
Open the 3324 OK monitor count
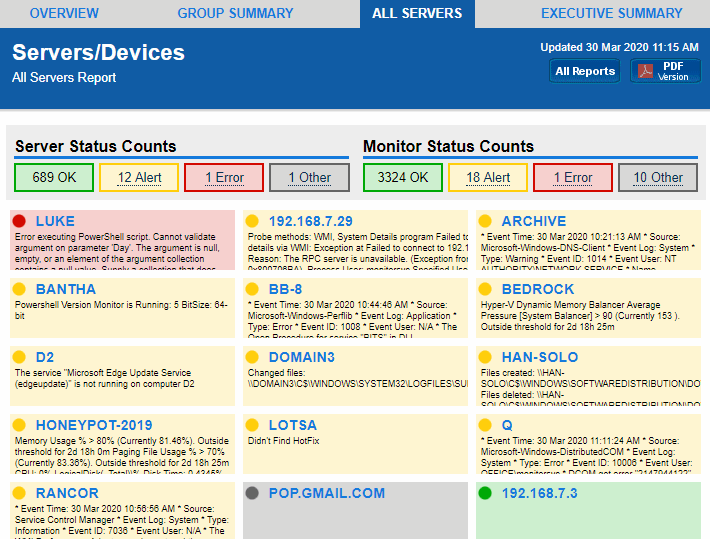[x=403, y=177]
